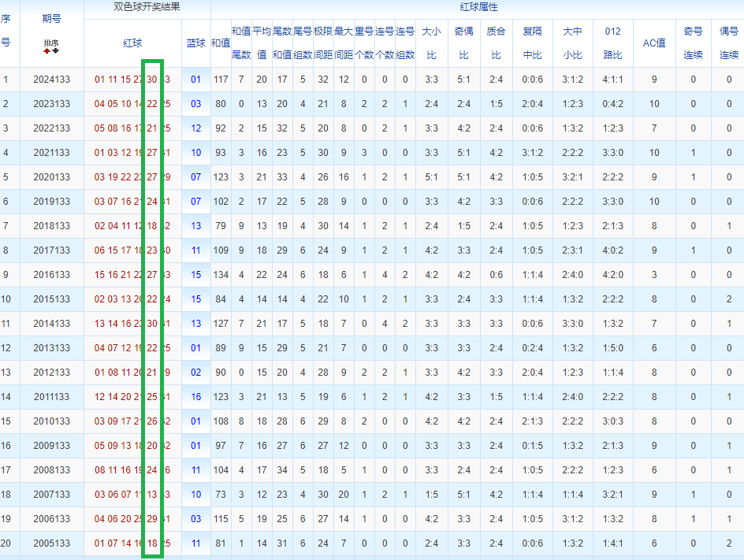Click blue ball 16 in row 2011133
The image size is (744, 560).
point(196,397)
